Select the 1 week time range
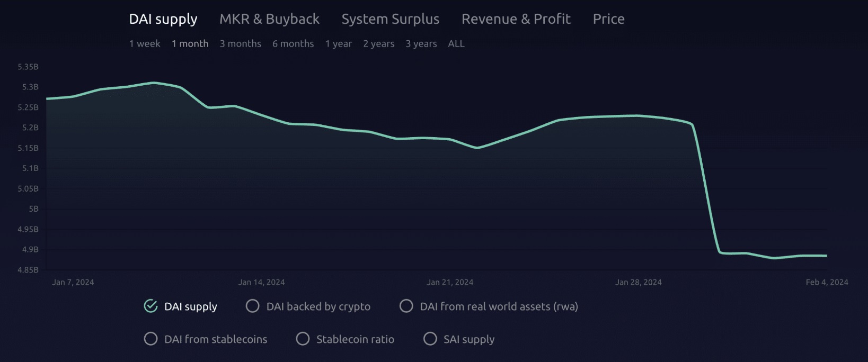Screen dimensions: 868x362 coord(145,44)
